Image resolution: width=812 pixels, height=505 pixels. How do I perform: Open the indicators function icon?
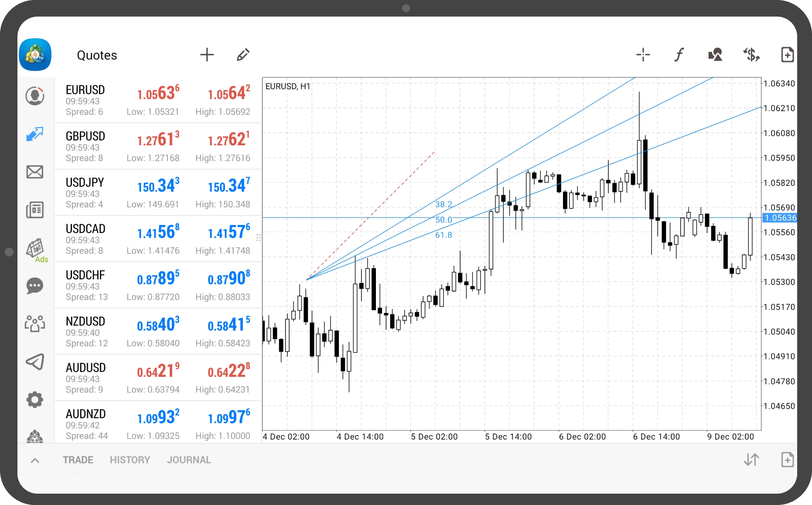(679, 55)
